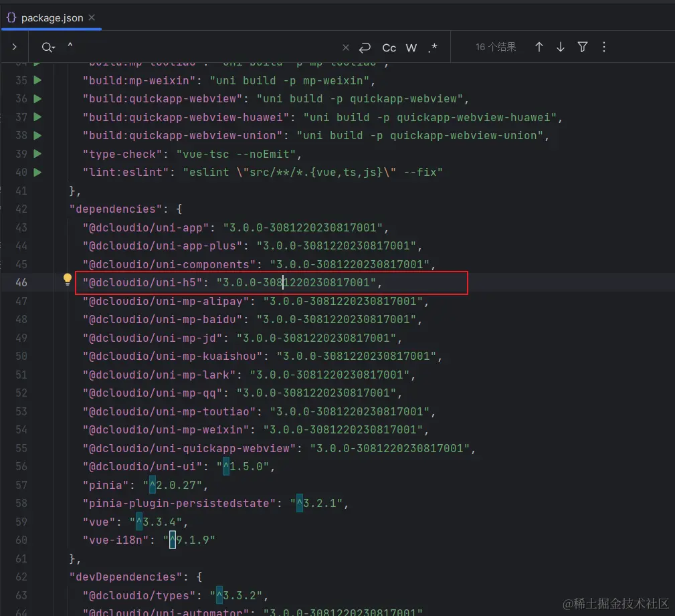Click "@dcloudio/uni-app" on line 43
The width and height of the screenshot is (675, 616).
pos(146,227)
